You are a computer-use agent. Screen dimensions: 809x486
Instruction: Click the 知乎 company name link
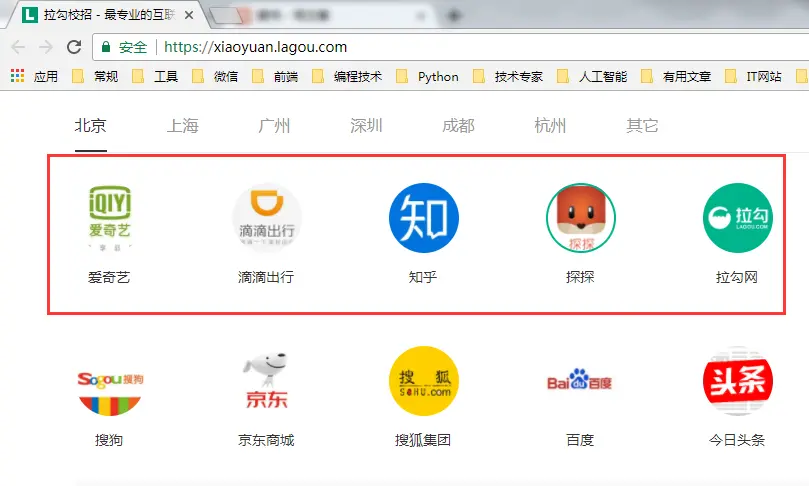423,277
